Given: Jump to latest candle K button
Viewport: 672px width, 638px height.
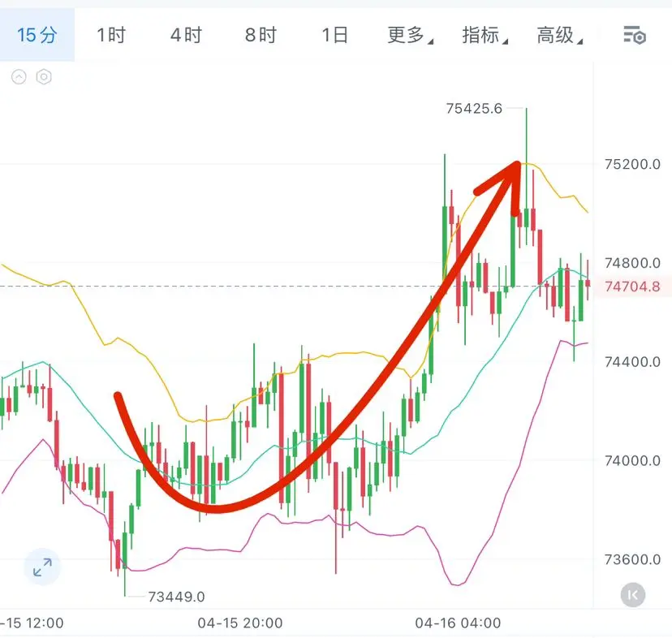Looking at the screenshot, I should tap(632, 595).
